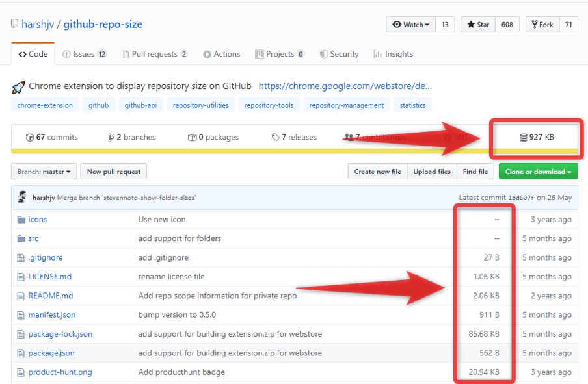Open the package.json file name
Screen dimensions: 588x384
tap(51, 353)
